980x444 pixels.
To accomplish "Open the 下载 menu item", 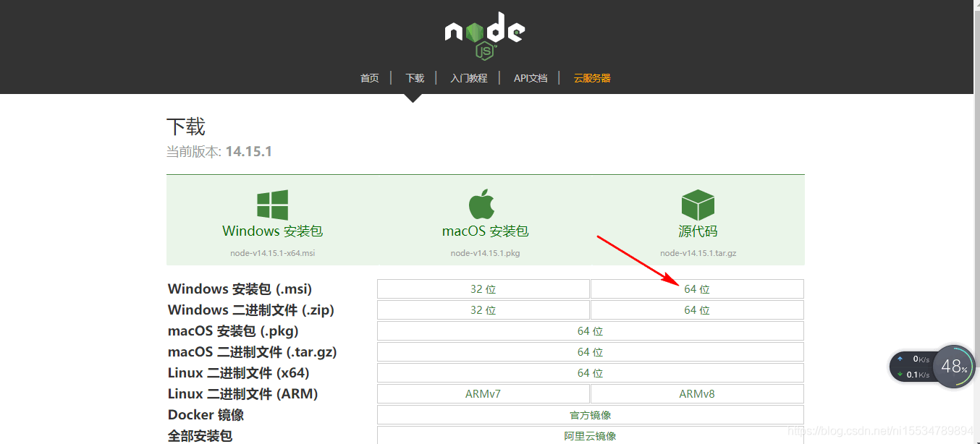I will pos(415,78).
